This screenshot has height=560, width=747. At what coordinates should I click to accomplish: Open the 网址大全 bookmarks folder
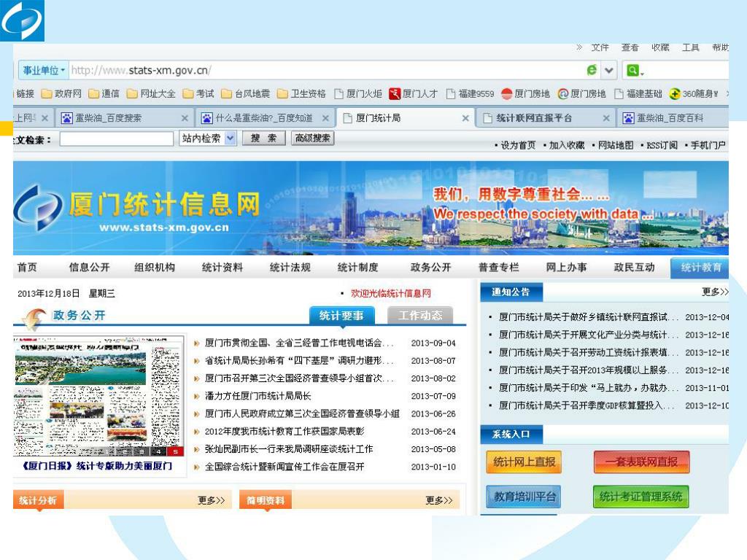pos(151,94)
